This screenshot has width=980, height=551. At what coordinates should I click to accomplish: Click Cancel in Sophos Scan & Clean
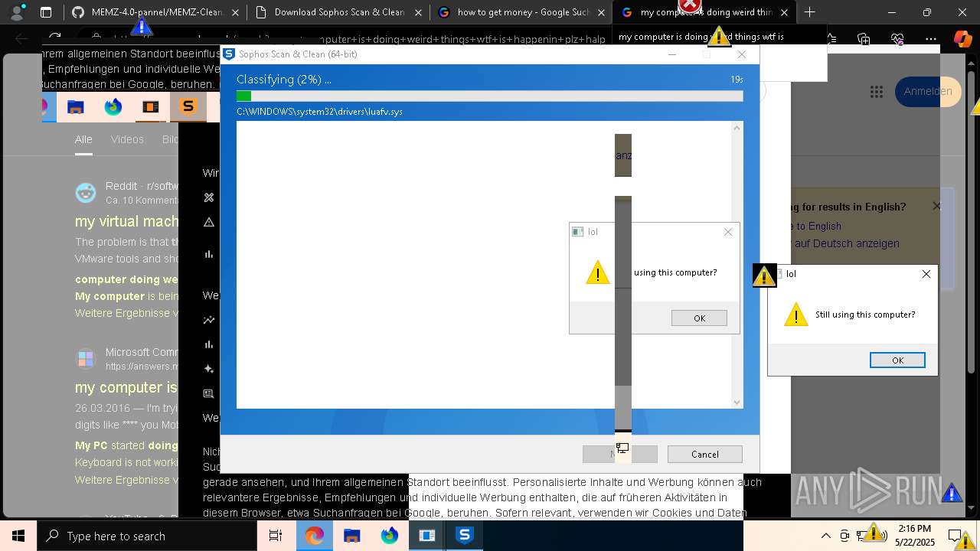(x=704, y=454)
